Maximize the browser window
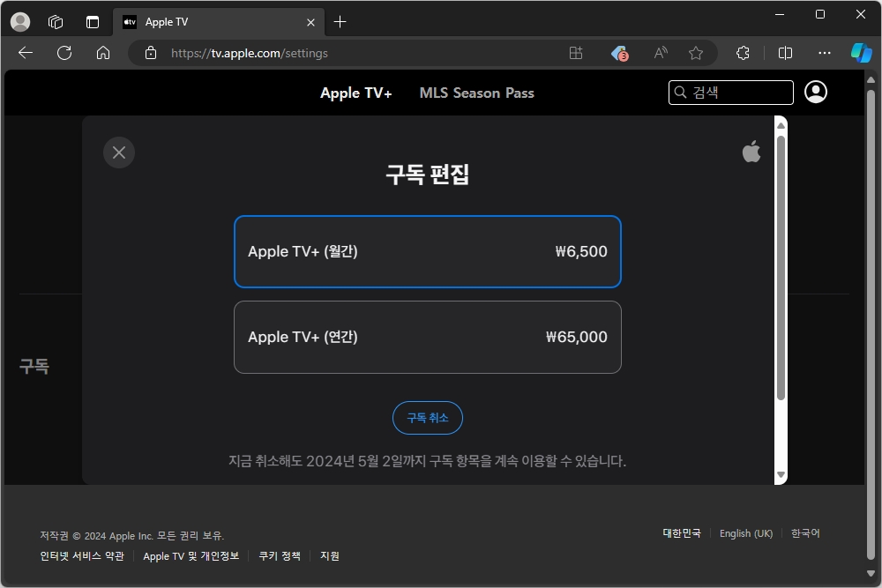 (820, 14)
